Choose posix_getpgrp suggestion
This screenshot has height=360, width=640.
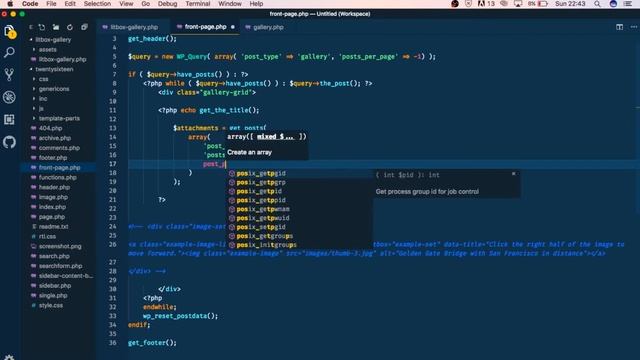(300, 182)
